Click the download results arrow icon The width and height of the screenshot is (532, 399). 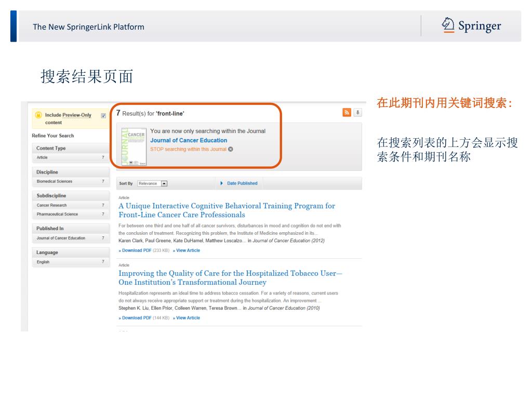357,113
